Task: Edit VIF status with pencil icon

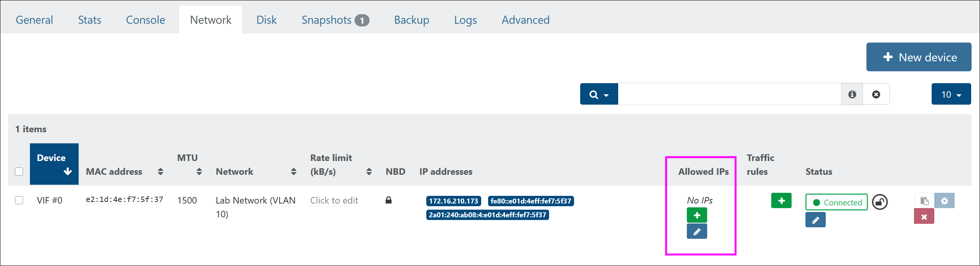Action: click(x=815, y=220)
